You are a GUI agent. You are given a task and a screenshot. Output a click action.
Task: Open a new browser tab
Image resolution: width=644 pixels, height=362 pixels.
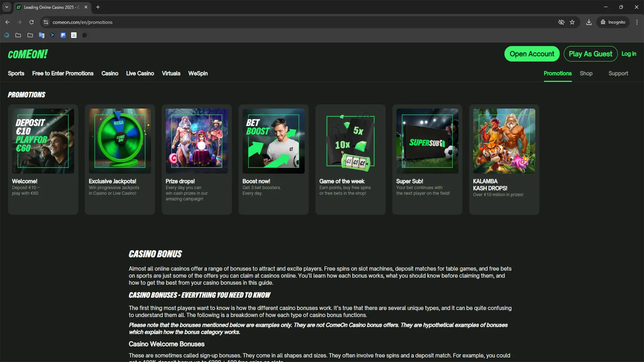click(x=98, y=7)
